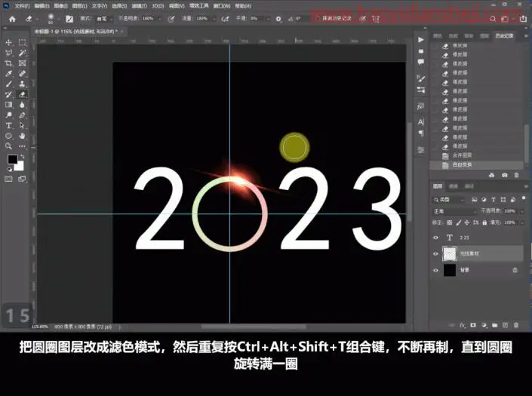Screen dimensions: 532x396
Task: Select the Rectangular Marquee tool
Action: click(x=22, y=43)
